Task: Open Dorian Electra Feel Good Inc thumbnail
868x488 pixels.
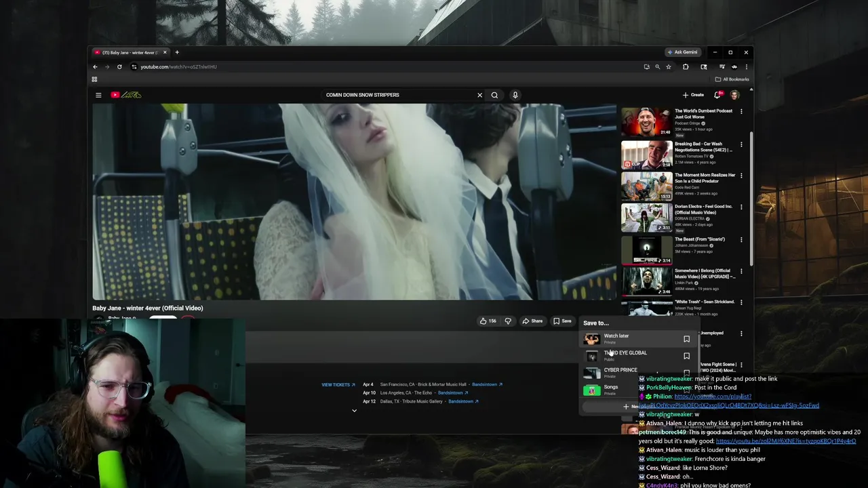Action: click(647, 217)
